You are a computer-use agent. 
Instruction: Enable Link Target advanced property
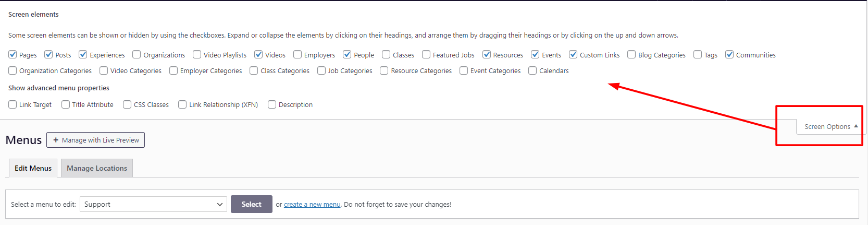pos(13,104)
